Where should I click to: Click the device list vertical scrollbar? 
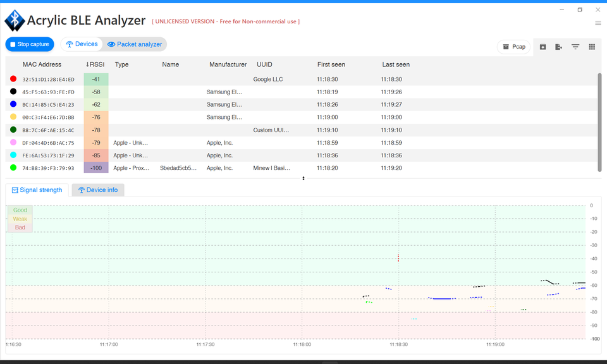(x=599, y=122)
